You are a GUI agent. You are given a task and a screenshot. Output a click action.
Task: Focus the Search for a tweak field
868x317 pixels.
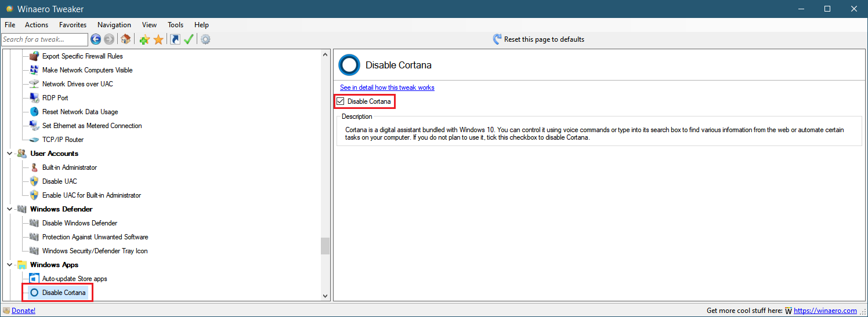[45, 39]
